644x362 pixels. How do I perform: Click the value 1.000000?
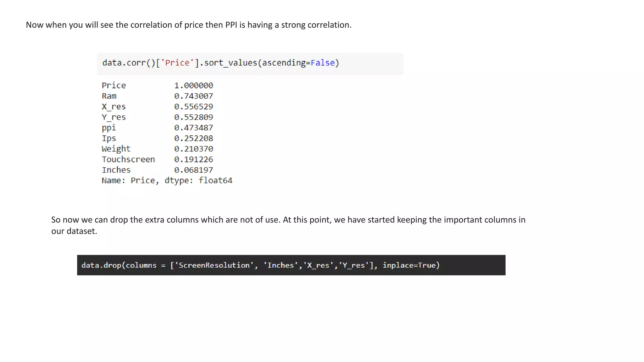click(x=194, y=85)
